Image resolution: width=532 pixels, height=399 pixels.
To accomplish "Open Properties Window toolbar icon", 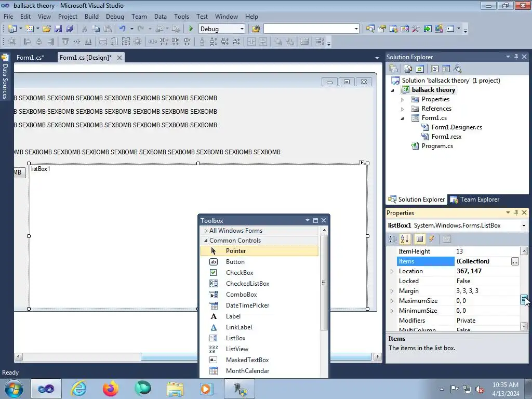I will [382, 29].
